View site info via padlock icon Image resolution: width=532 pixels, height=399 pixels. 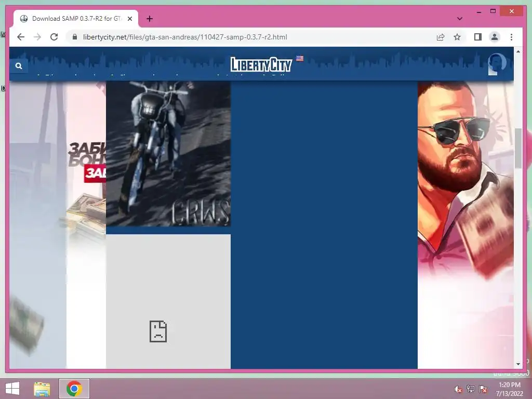[75, 37]
